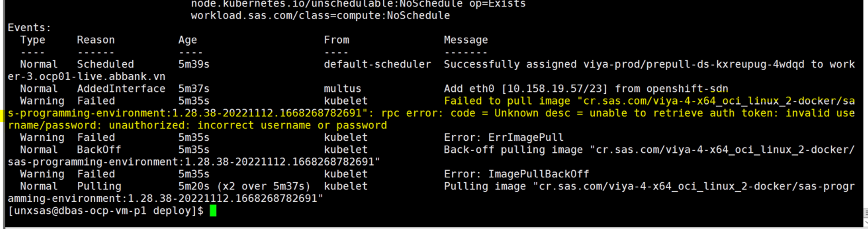
Task: Click the "workload.sas.com/class=compute:NoSchedule" toleration line
Action: pyautogui.click(x=320, y=15)
